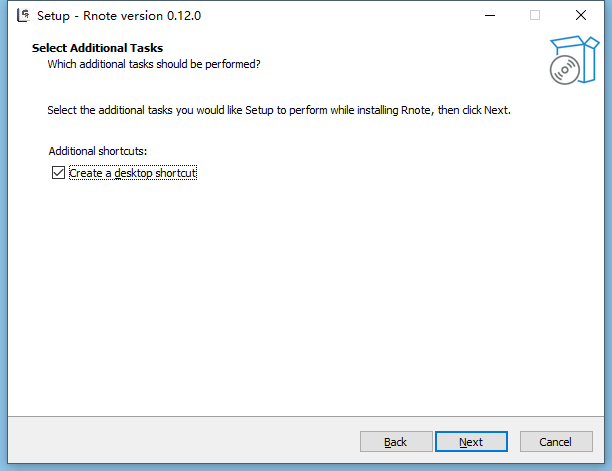
Task: Click the Setup installer icon in title bar
Action: (x=20, y=15)
